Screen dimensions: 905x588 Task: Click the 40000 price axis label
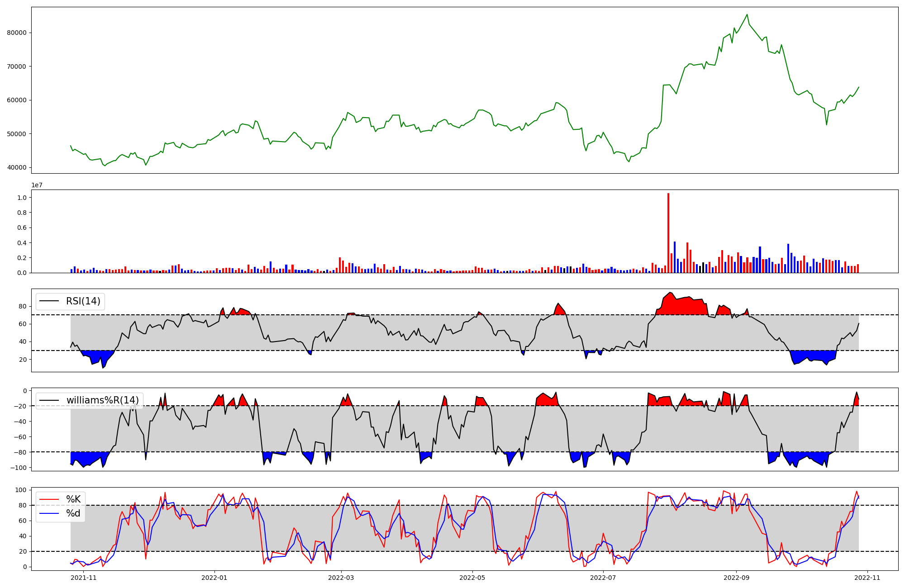pyautogui.click(x=17, y=168)
